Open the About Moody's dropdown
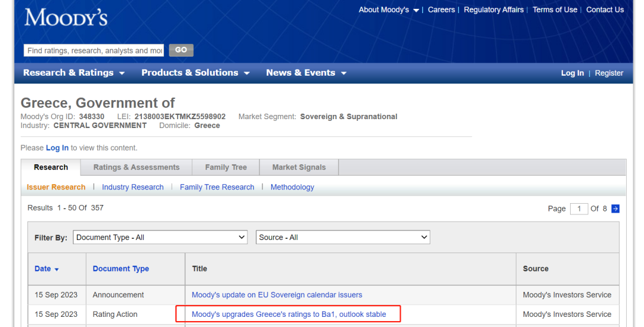This screenshot has width=644, height=327. pos(389,10)
